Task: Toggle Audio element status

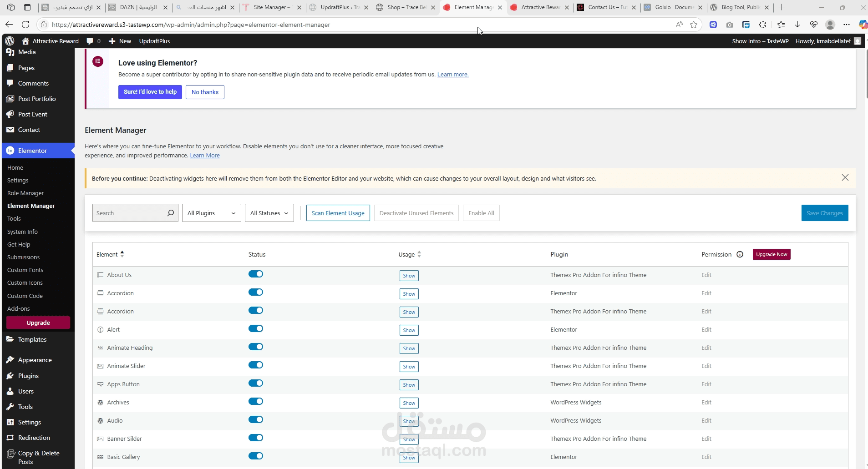Action: tap(256, 419)
